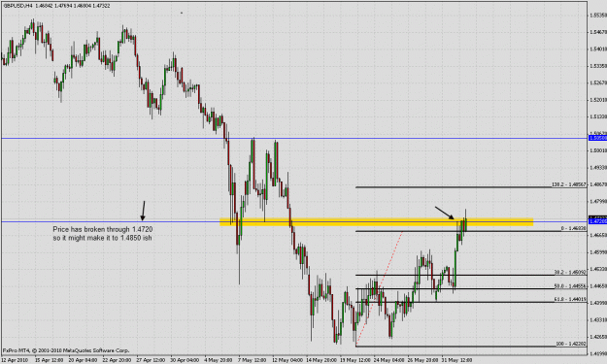Click the '30 Apr 04:00' date label
607x364 pixels.
point(185,360)
